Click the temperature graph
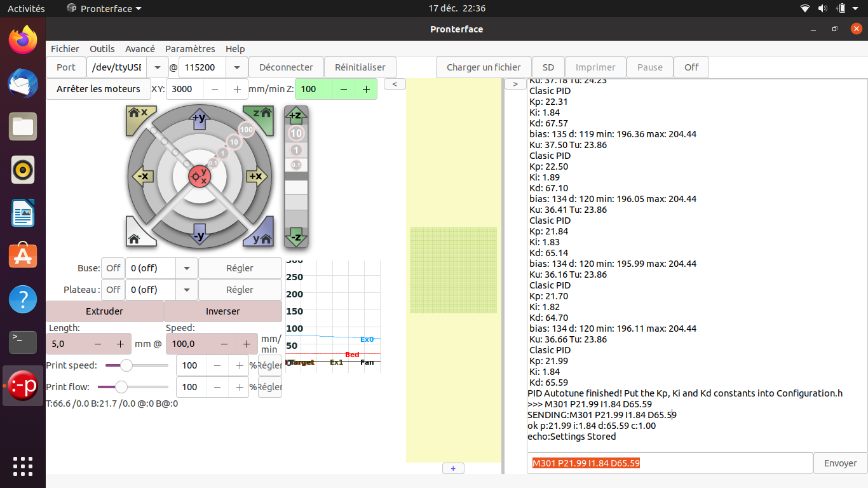868x488 pixels. (332, 315)
